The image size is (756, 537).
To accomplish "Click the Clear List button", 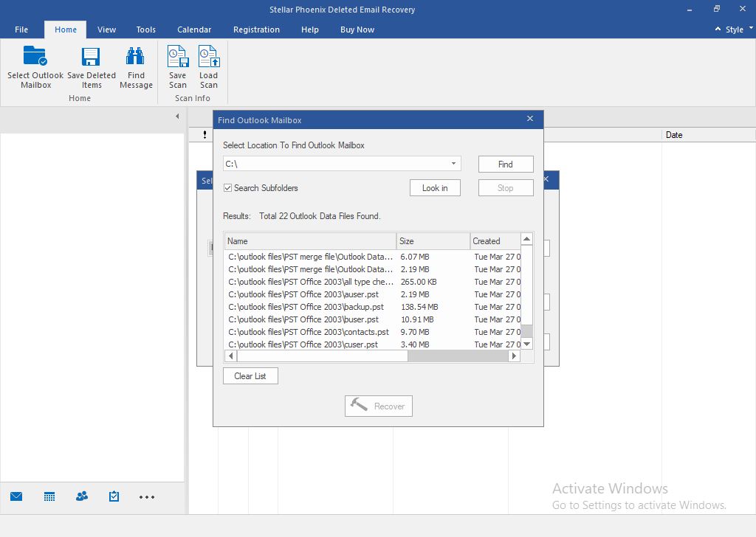I will (250, 376).
